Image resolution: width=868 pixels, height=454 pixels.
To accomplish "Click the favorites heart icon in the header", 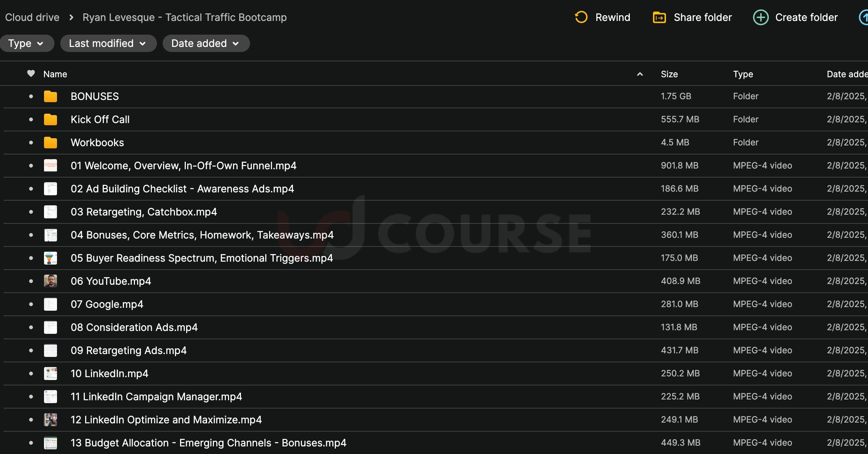I will tap(31, 74).
